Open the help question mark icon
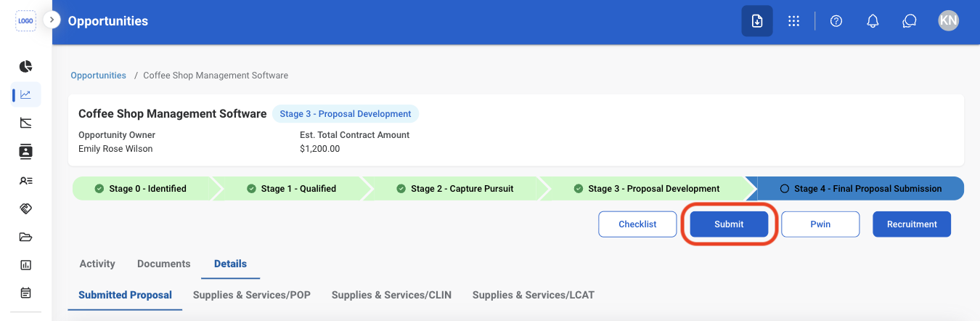980x321 pixels. 836,21
